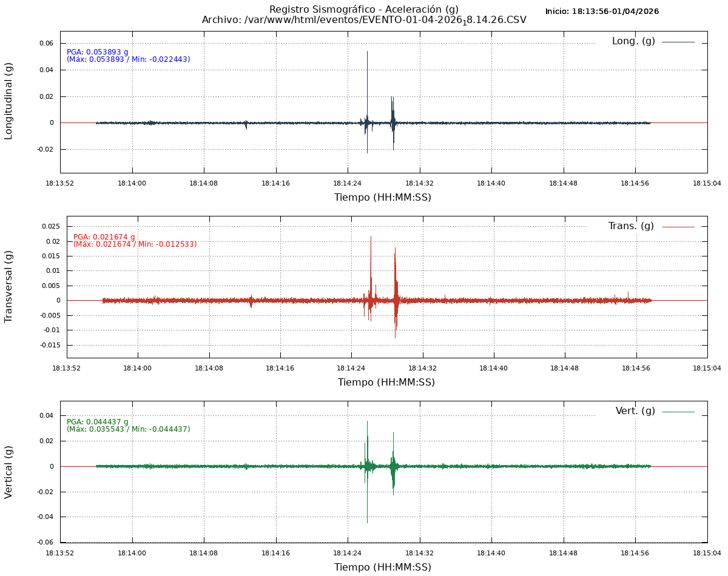Click the red line sample beside Trans. (g)
The height and width of the screenshot is (576, 728).
click(x=678, y=227)
